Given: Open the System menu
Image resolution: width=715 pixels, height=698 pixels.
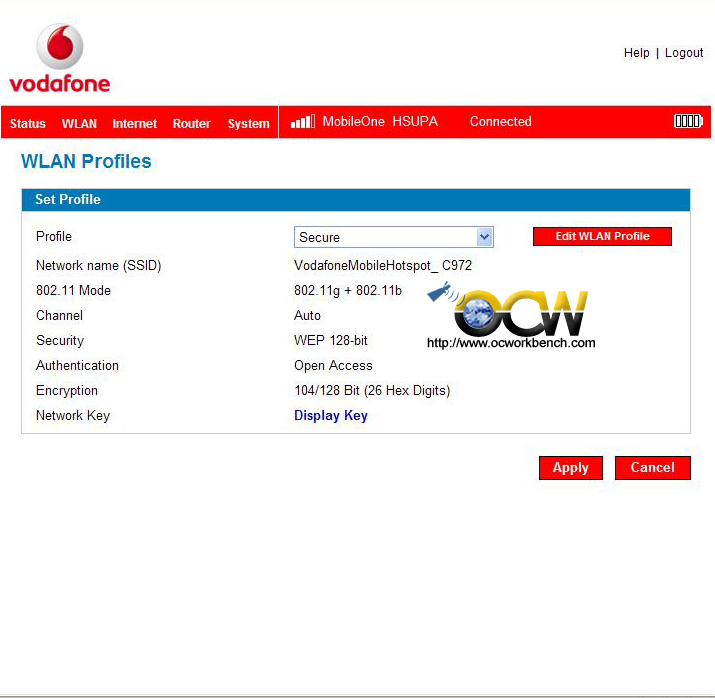Looking at the screenshot, I should click(x=249, y=124).
